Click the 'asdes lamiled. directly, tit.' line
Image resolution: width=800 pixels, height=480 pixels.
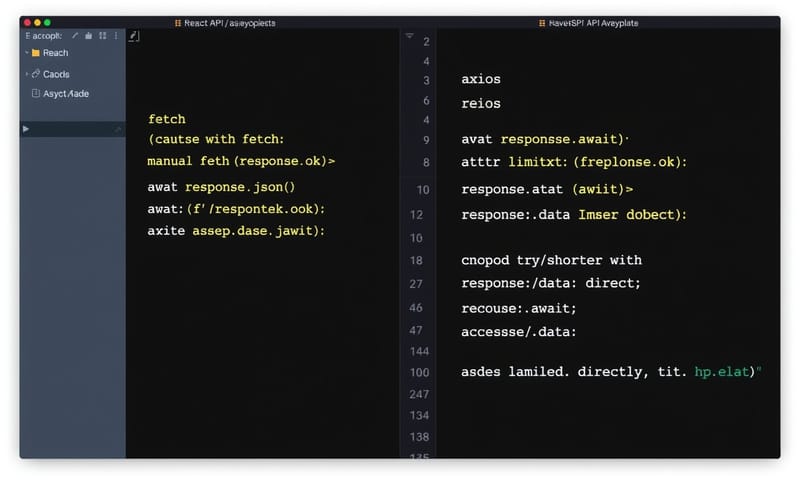(574, 372)
